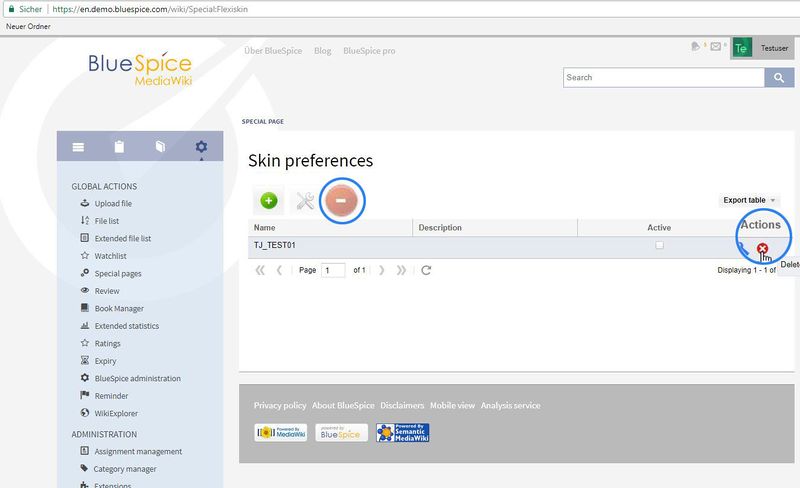
Task: Open the Export table dropdown
Action: click(x=749, y=200)
